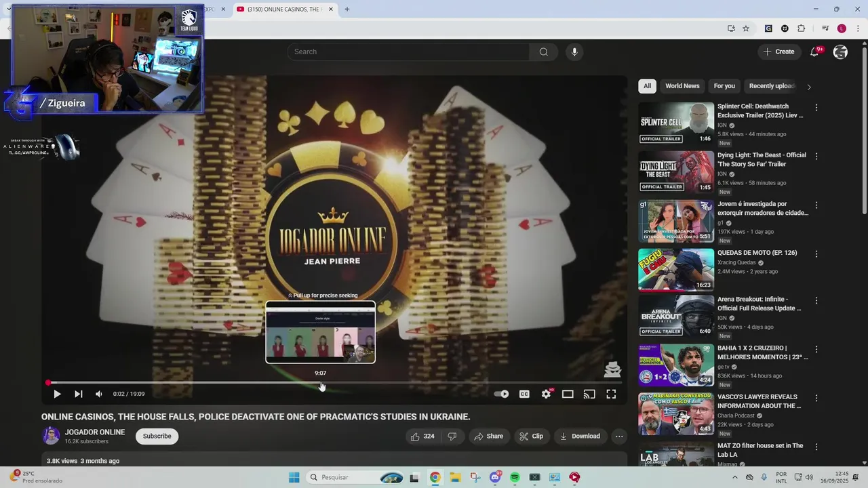Open options menu for Splinter Cell video
Viewport: 868px width, 488px height.
816,108
